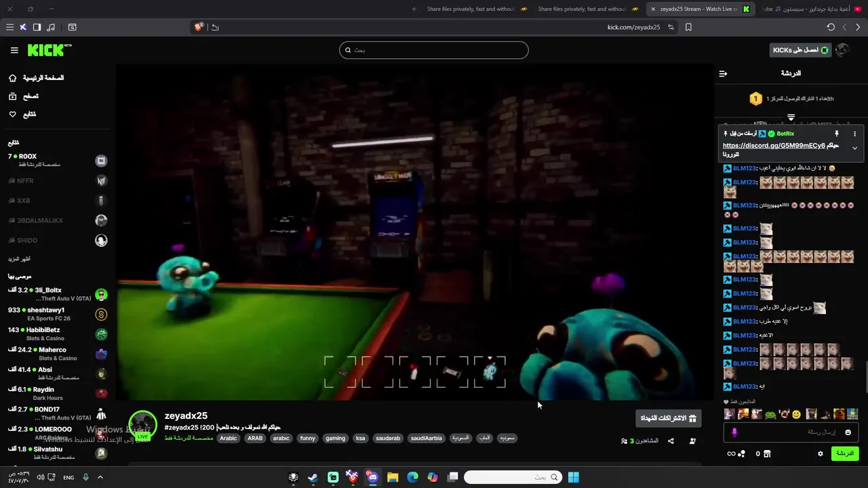Open Discord from the Windows taskbar
This screenshot has height=488, width=868.
[x=373, y=477]
